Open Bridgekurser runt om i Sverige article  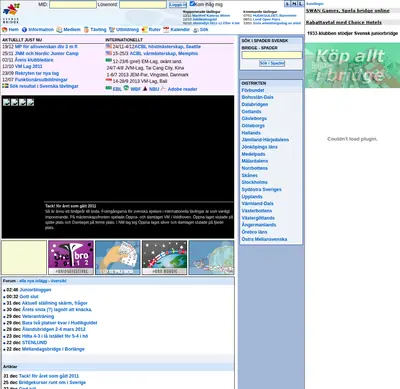tap(52, 382)
